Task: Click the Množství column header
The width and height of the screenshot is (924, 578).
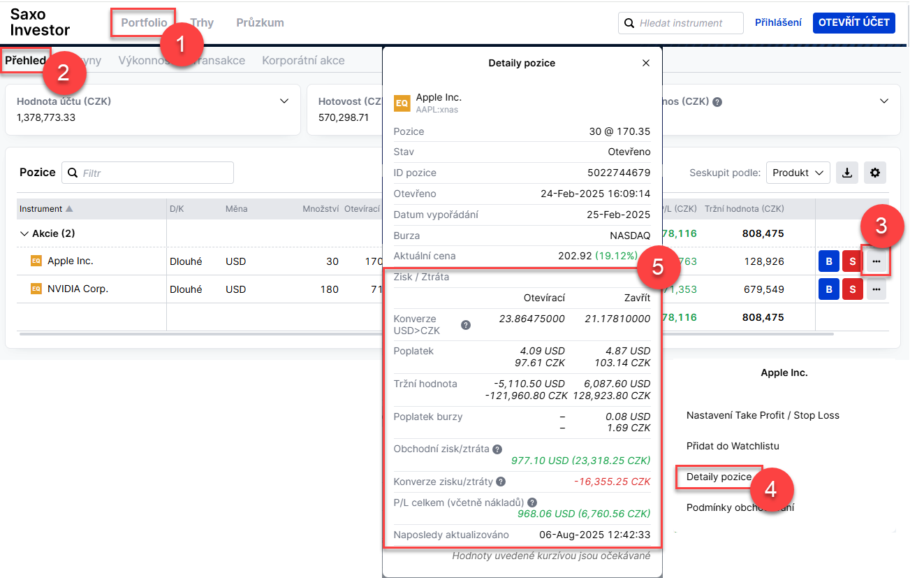Action: pos(321,209)
